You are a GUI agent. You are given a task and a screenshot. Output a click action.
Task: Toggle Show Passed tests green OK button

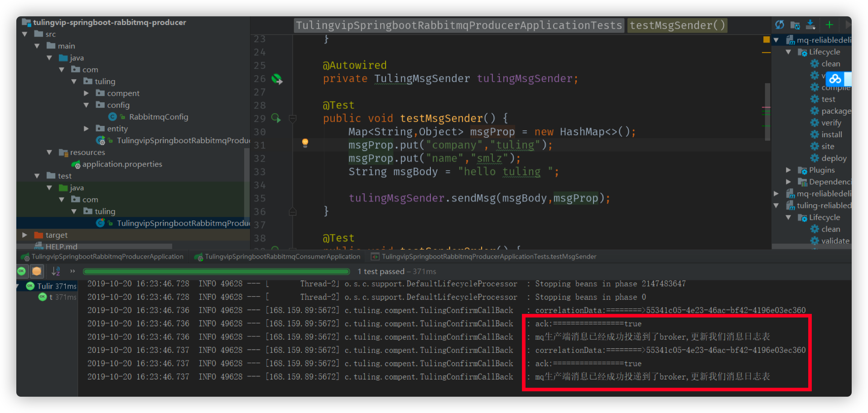tap(21, 271)
